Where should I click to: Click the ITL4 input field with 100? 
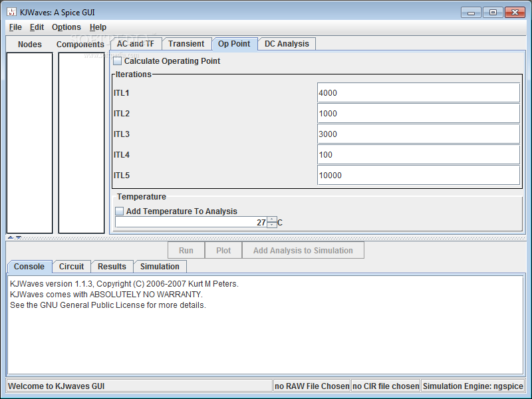coord(418,155)
